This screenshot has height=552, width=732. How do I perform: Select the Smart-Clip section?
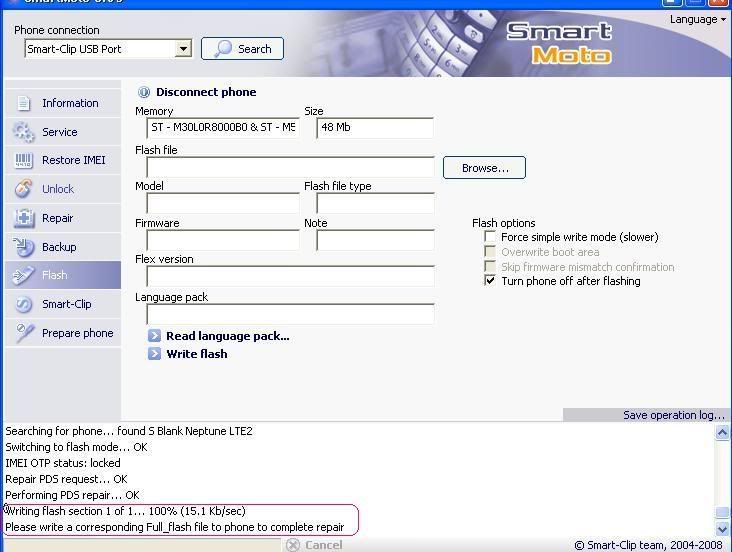(x=63, y=304)
